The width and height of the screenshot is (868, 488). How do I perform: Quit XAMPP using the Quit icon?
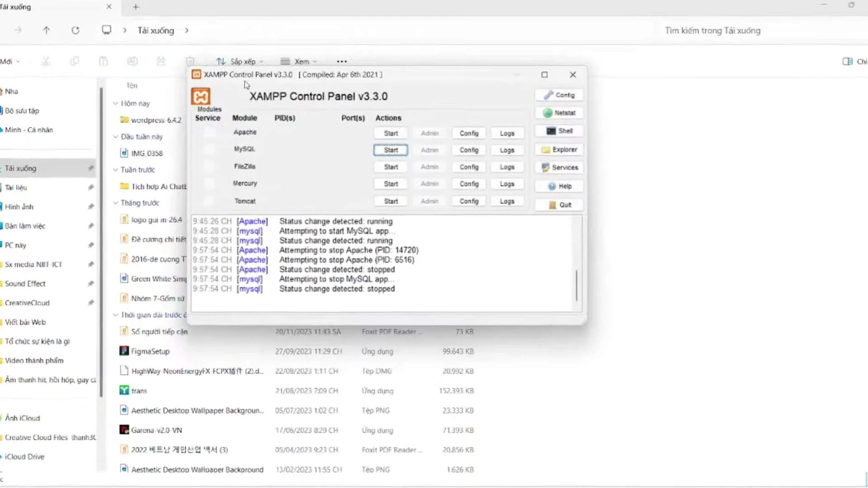(559, 205)
